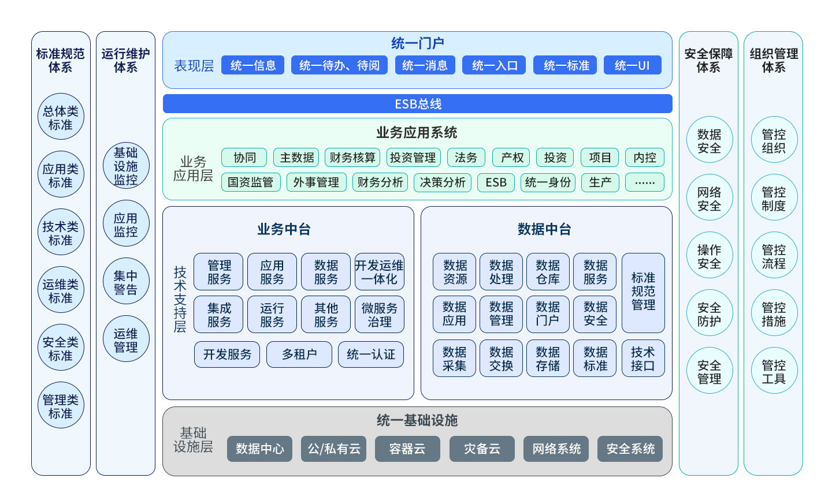
Task: Click the 网络安全 circle
Action: 709,197
